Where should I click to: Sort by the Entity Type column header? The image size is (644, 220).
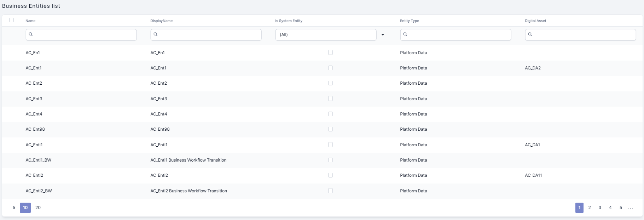click(x=410, y=21)
